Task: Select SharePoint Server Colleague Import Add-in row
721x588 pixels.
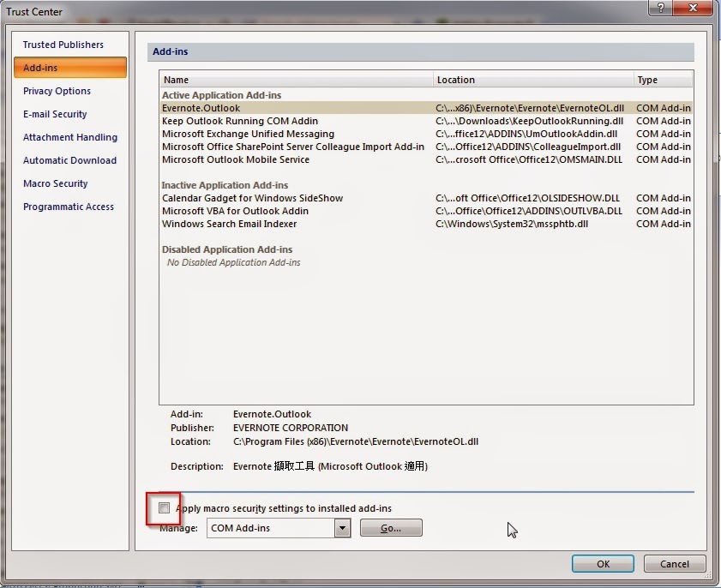Action: point(426,147)
